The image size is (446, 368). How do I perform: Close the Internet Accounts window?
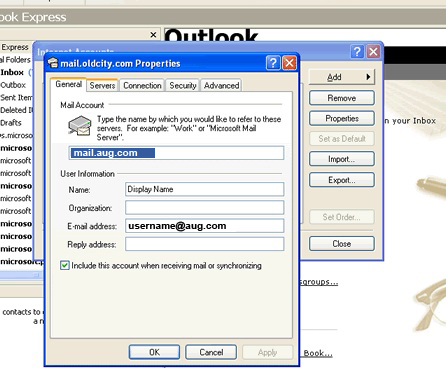pos(374,52)
